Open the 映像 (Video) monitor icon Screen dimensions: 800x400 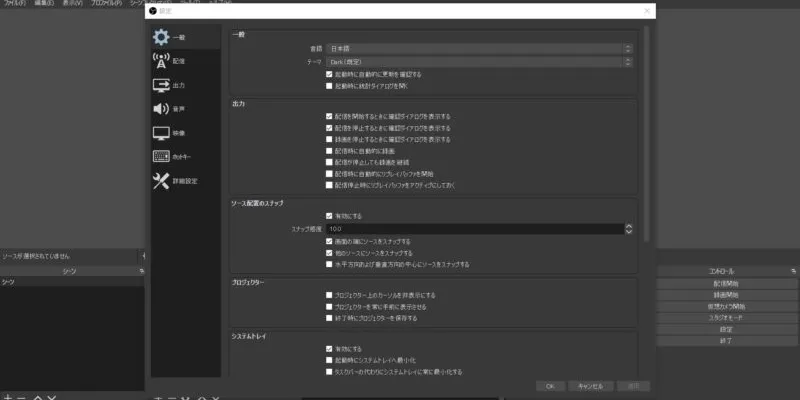click(161, 133)
